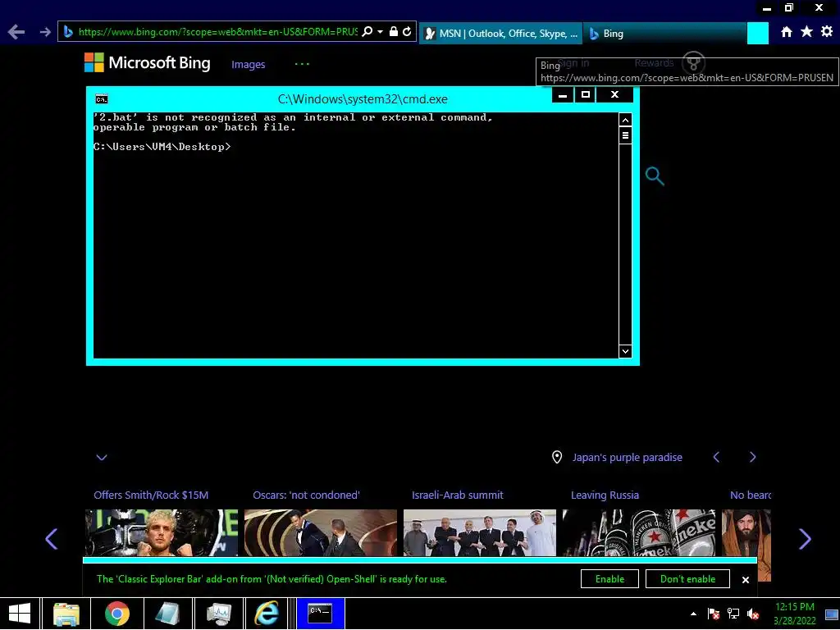
Task: Open the Images link on Bing
Action: tap(248, 64)
